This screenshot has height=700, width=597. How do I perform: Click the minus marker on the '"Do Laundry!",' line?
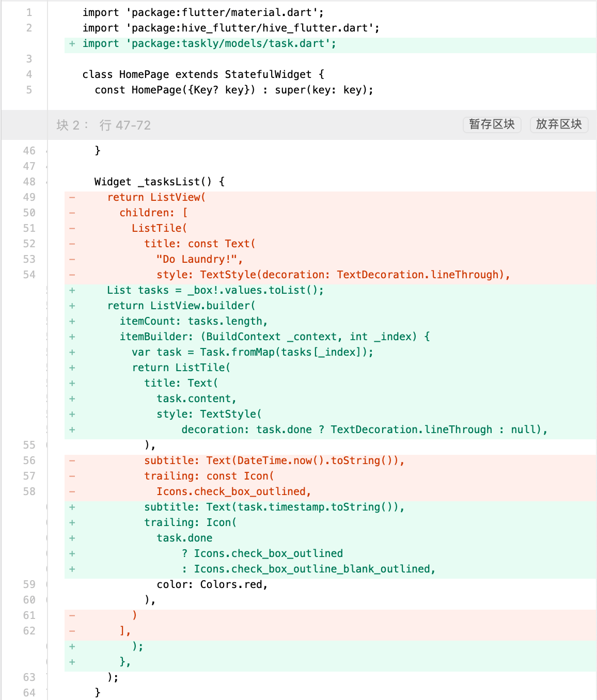click(x=72, y=259)
